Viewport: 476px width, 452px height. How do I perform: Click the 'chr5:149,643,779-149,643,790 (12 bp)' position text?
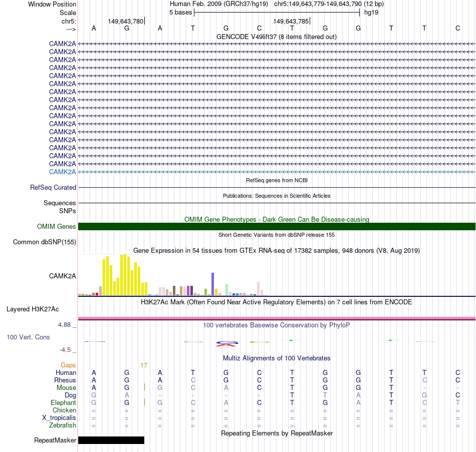coord(329,4)
